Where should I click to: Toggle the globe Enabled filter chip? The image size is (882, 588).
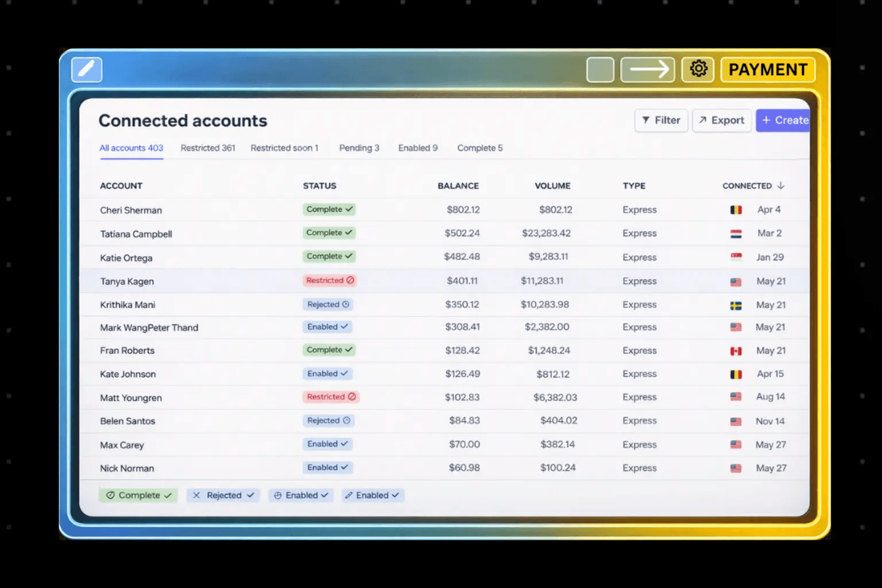[x=301, y=495]
